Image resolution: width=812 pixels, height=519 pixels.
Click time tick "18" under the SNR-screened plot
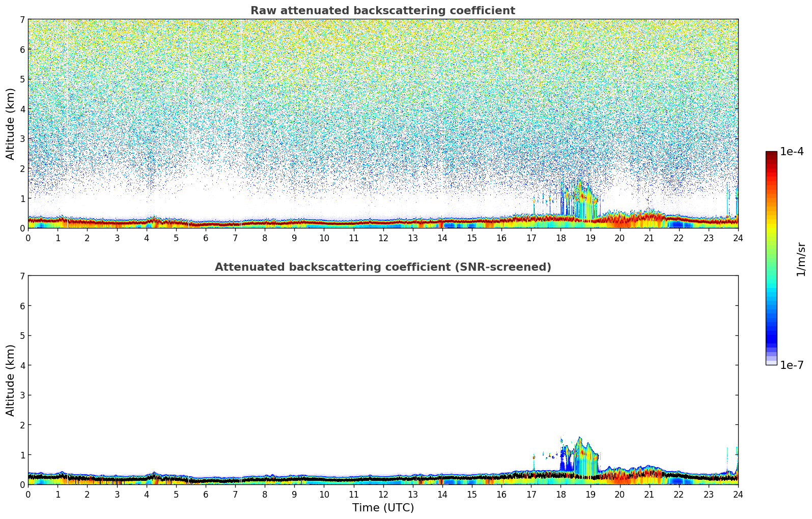[x=561, y=494]
